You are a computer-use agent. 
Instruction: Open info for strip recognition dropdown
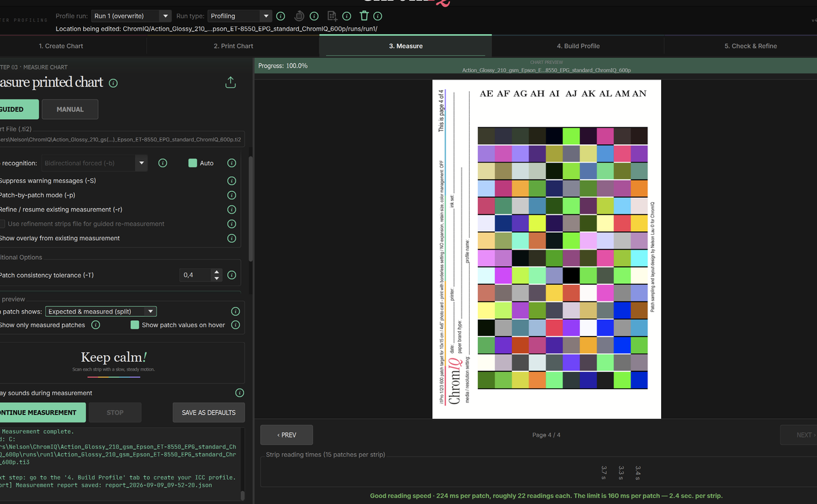click(x=163, y=163)
